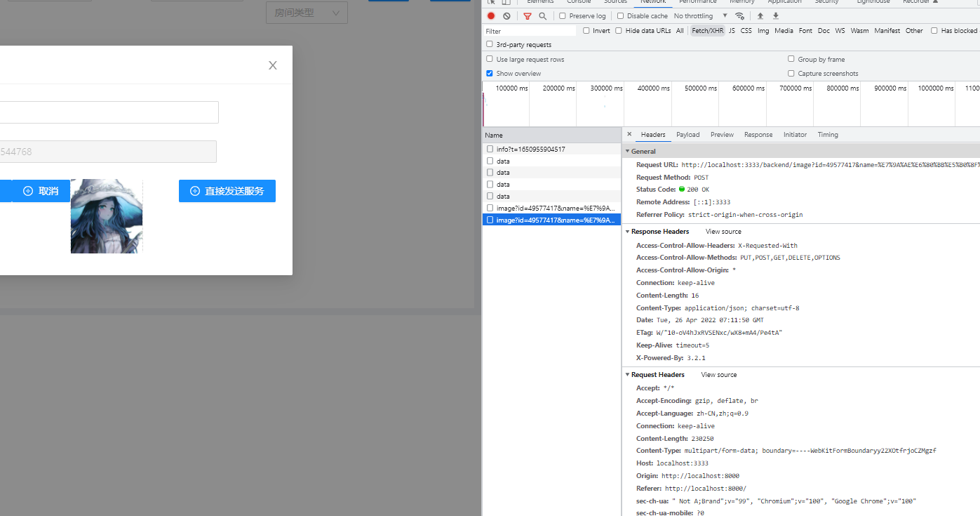Click the empty dialog text field
The height and width of the screenshot is (516, 980).
(109, 112)
